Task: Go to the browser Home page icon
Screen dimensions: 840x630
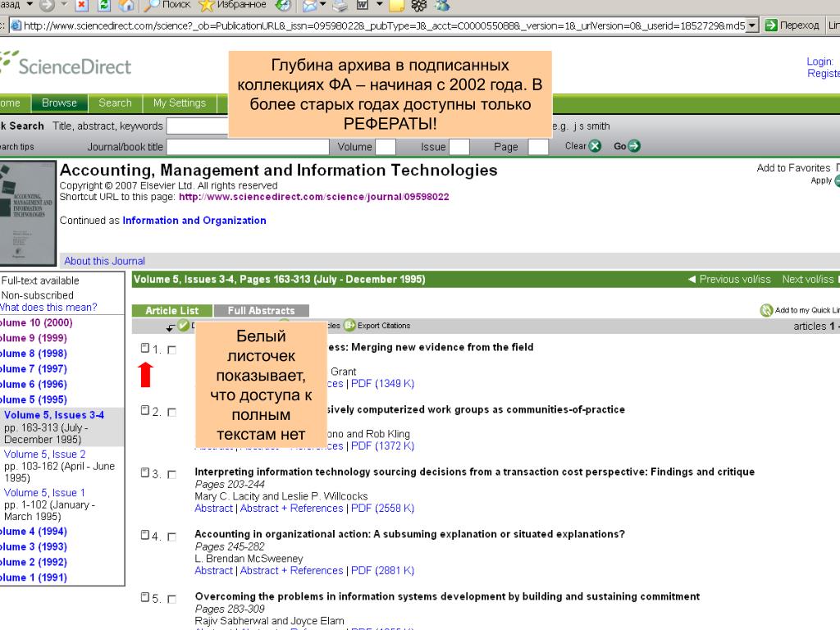Action: tap(126, 6)
